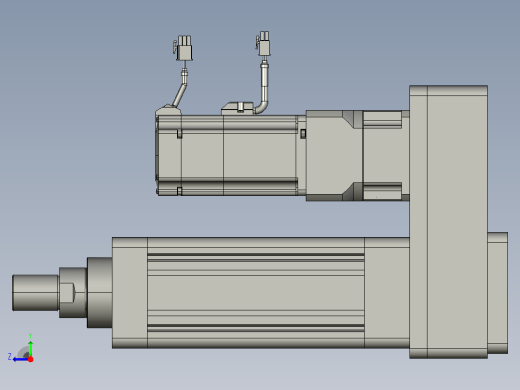Click the cable gland box on motor top

[237, 109]
